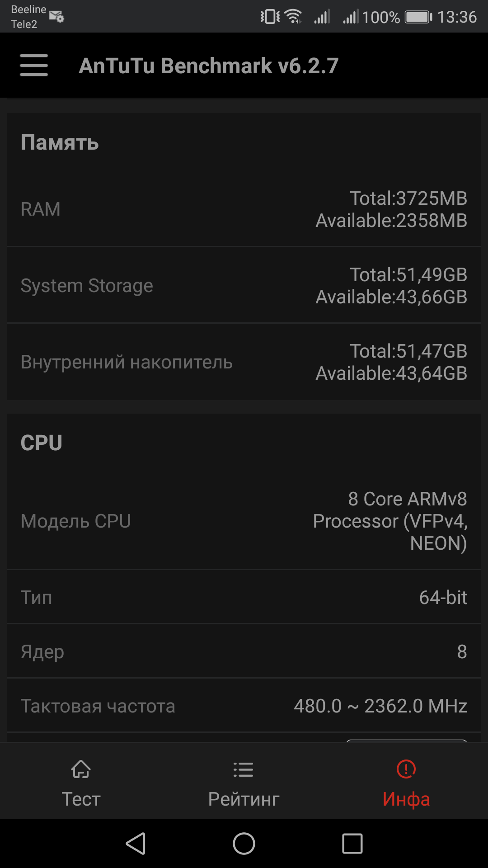Viewport: 488px width, 868px height.
Task: Tap the vibrate mode status icon
Action: coord(270,17)
